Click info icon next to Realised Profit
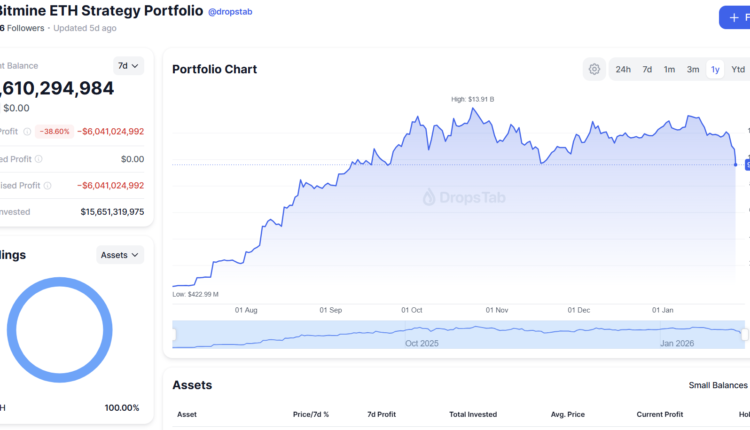Viewport: 750px width, 430px height. tap(38, 158)
